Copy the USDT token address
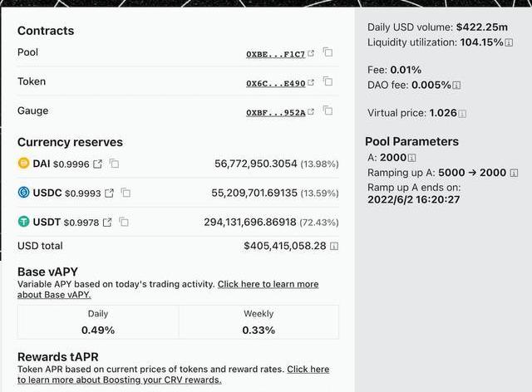 click(x=124, y=222)
